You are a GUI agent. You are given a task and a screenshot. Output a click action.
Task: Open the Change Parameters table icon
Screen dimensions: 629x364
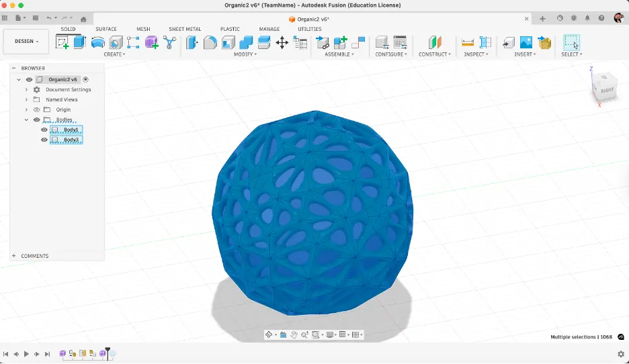(x=300, y=42)
